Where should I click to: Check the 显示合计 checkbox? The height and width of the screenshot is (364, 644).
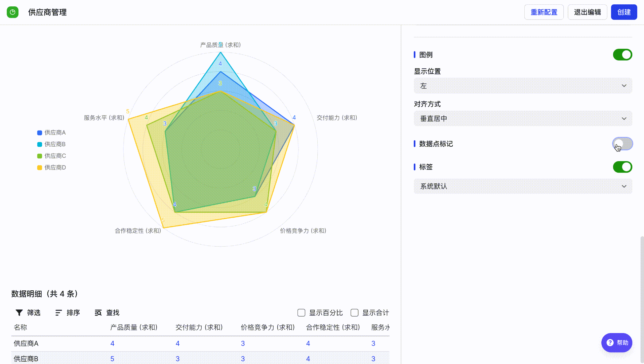coord(354,313)
